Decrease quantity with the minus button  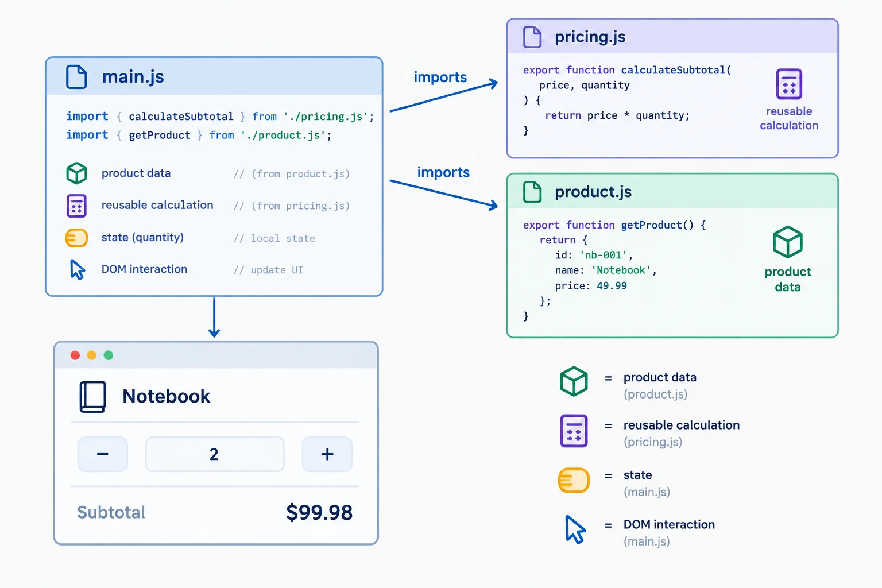click(103, 454)
